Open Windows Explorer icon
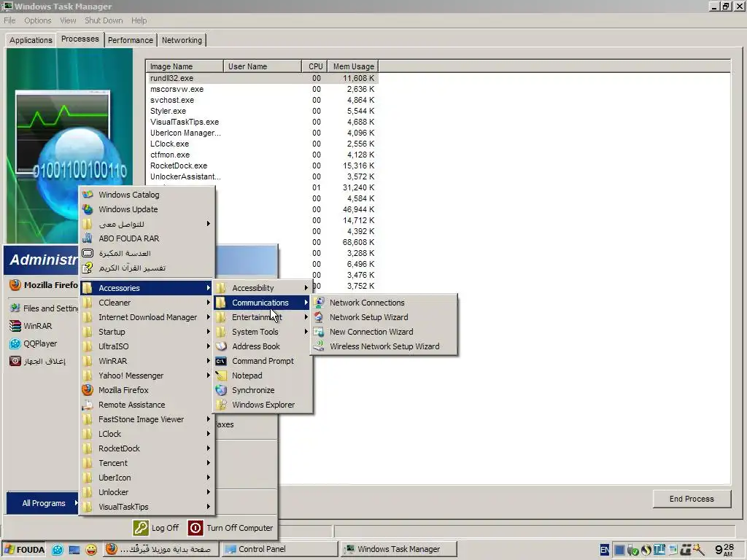The image size is (747, 560). pyautogui.click(x=220, y=405)
